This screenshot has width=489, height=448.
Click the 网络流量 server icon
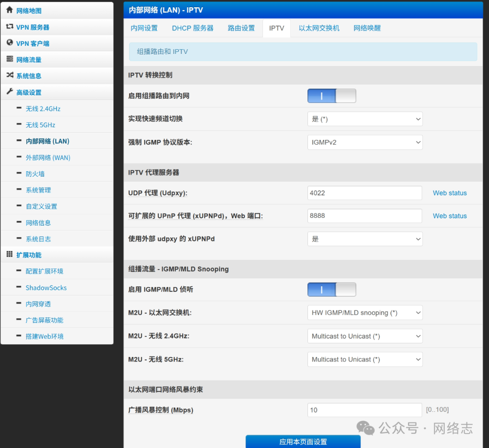[x=10, y=59]
